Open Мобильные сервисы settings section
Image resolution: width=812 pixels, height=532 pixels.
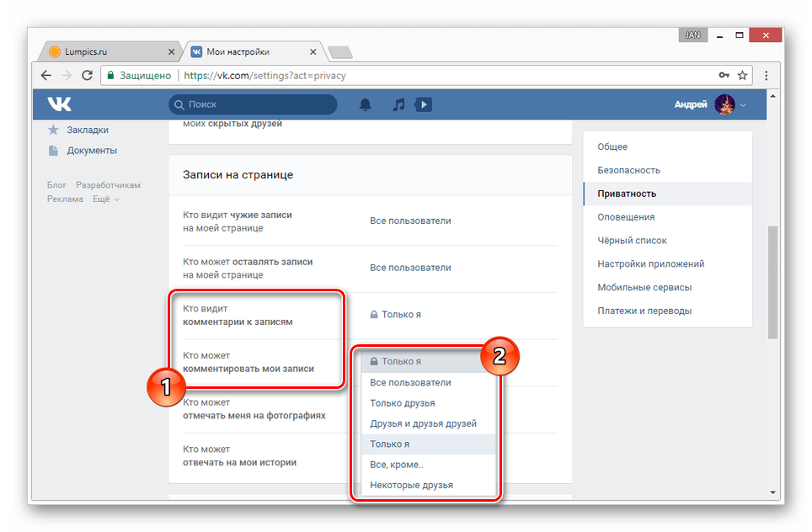[x=667, y=287]
